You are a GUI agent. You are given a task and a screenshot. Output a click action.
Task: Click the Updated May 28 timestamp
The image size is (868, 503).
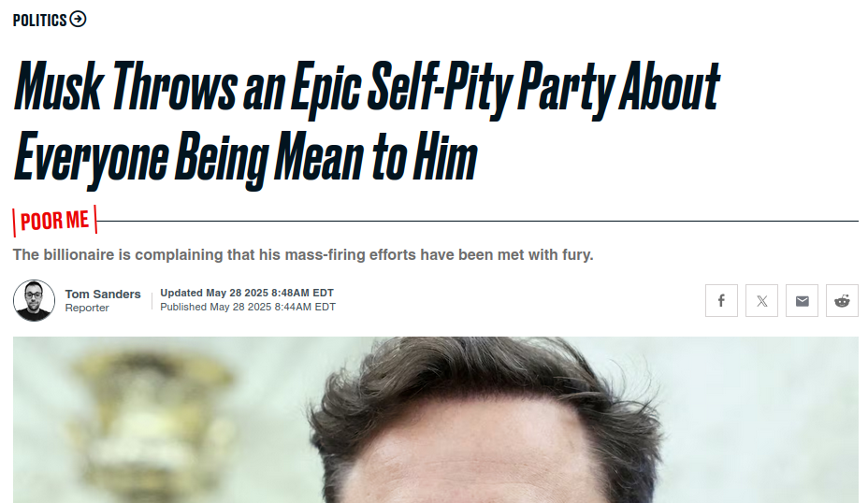[x=247, y=293]
